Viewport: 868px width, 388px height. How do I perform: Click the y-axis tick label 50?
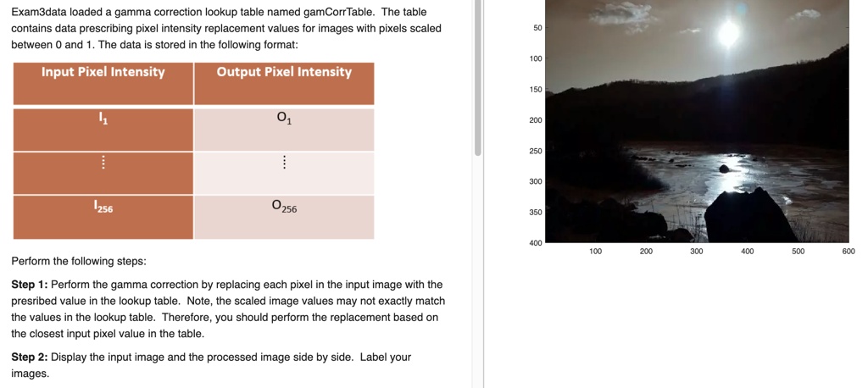(x=537, y=29)
